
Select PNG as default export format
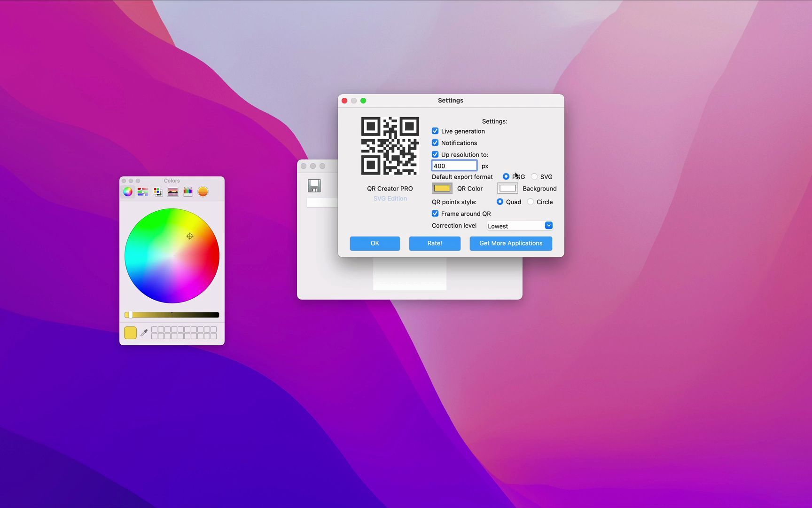click(506, 177)
